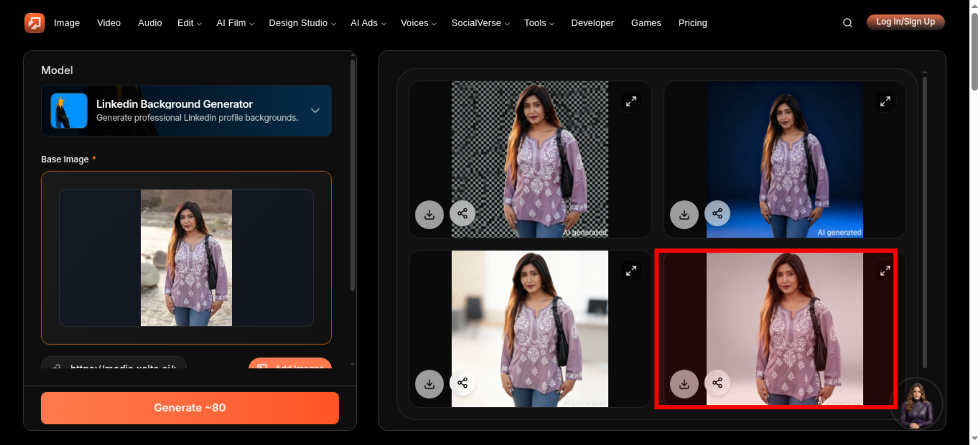Download the transparent checkerboard background result
This screenshot has width=980, height=445.
click(429, 214)
